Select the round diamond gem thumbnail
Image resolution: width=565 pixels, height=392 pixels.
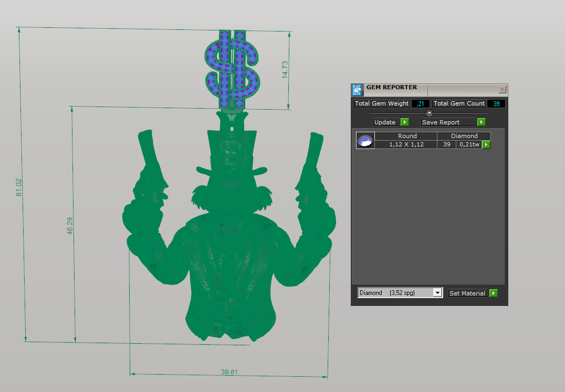point(365,141)
